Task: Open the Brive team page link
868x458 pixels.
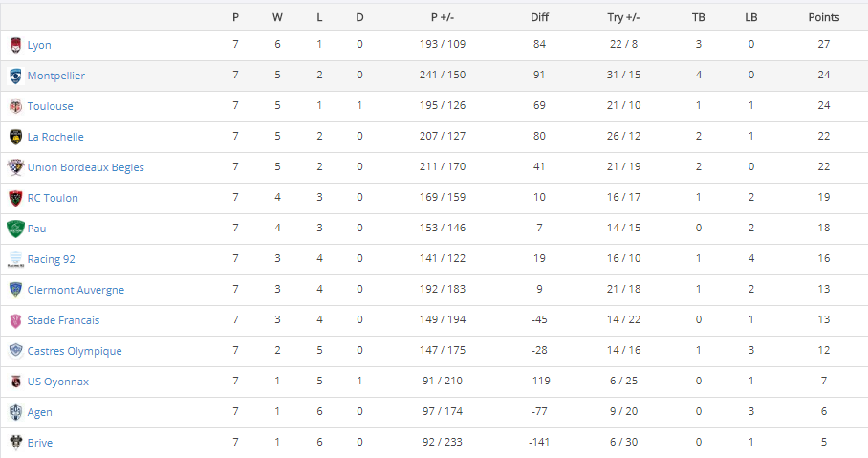Action: [40, 443]
